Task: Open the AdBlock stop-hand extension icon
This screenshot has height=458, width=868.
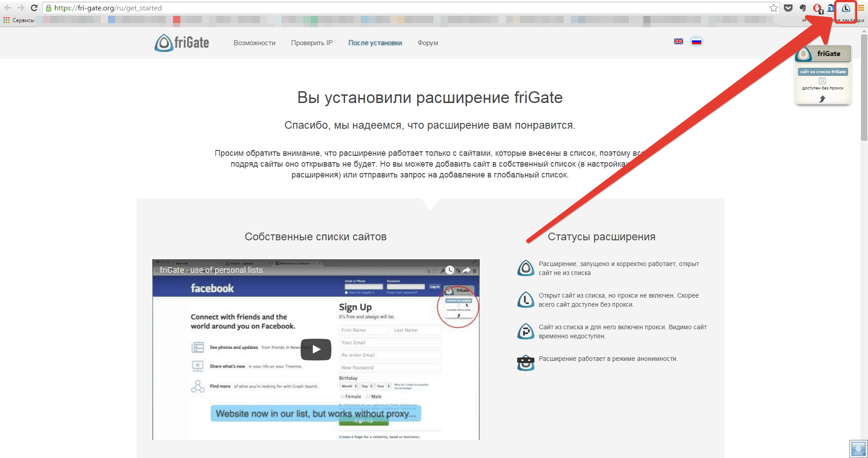Action: [x=817, y=8]
